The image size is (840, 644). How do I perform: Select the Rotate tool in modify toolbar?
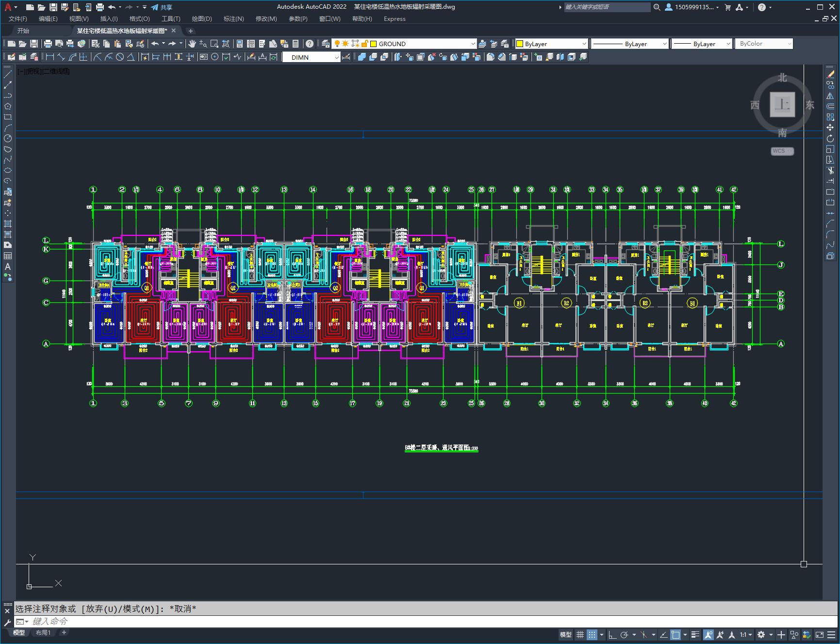pos(830,138)
